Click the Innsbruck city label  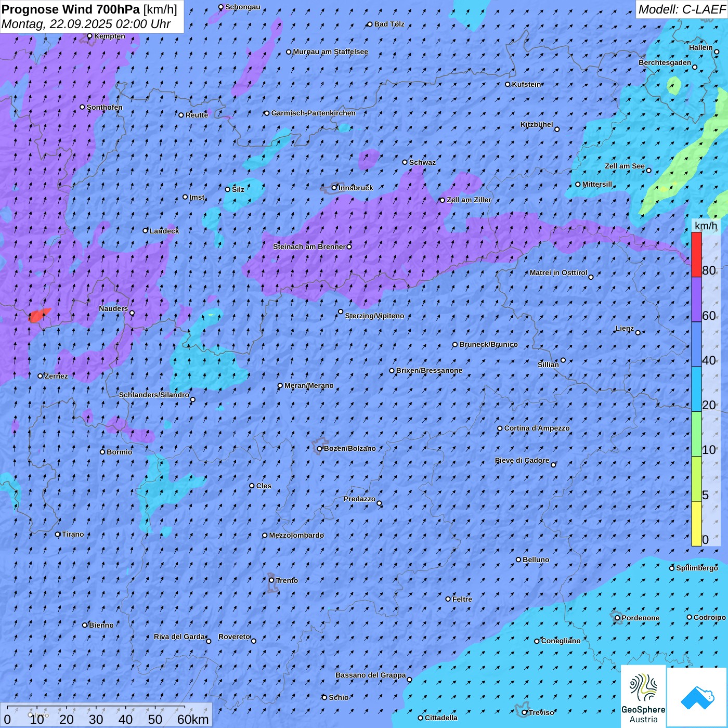tap(356, 188)
